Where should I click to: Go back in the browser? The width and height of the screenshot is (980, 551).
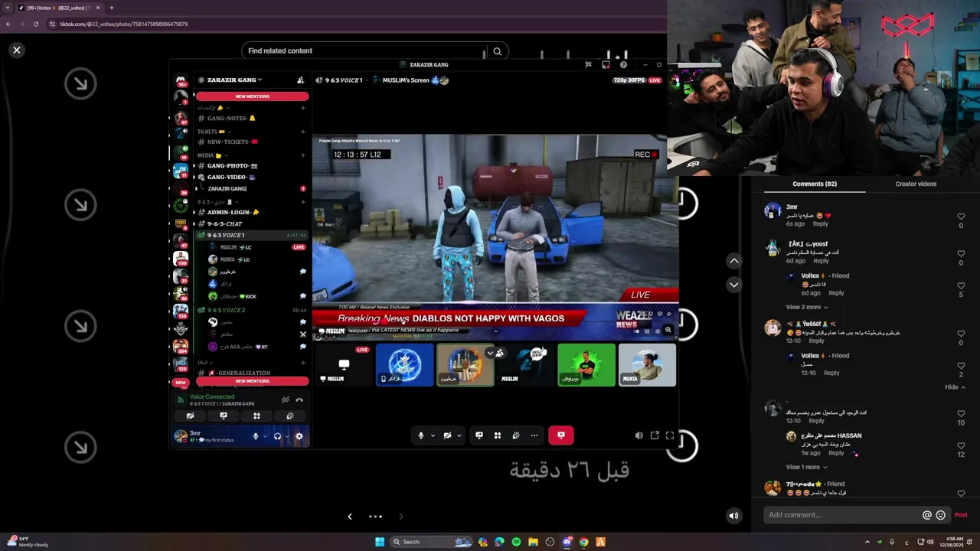8,24
